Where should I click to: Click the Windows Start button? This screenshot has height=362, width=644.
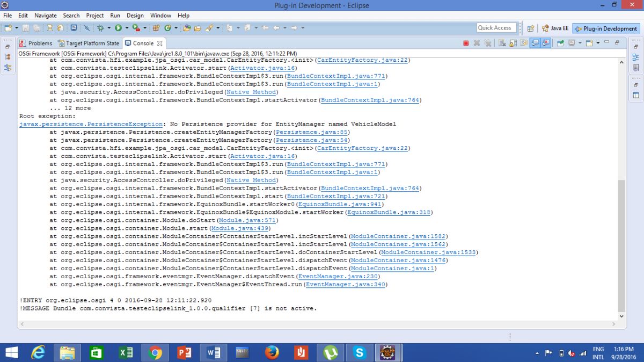coord(11,352)
